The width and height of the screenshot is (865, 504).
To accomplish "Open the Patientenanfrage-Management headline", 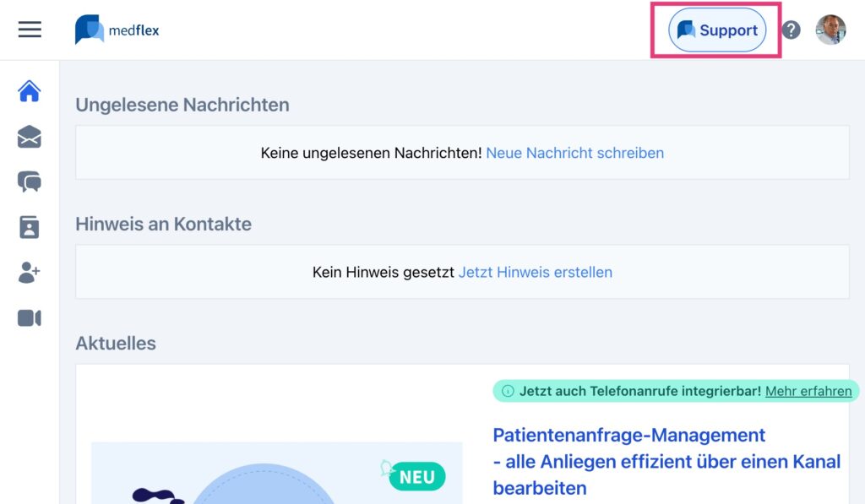I will coord(666,462).
